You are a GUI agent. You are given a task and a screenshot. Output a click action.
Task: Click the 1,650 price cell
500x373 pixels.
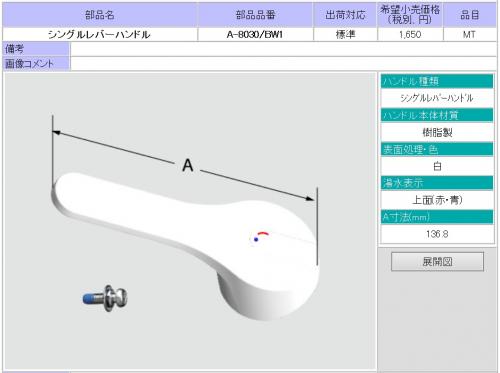(410, 34)
